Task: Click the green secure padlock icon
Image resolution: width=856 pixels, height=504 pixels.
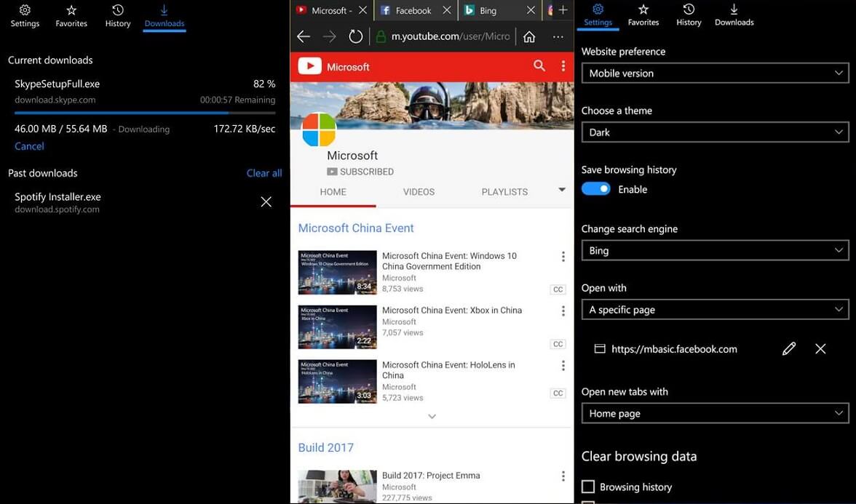Action: click(381, 37)
